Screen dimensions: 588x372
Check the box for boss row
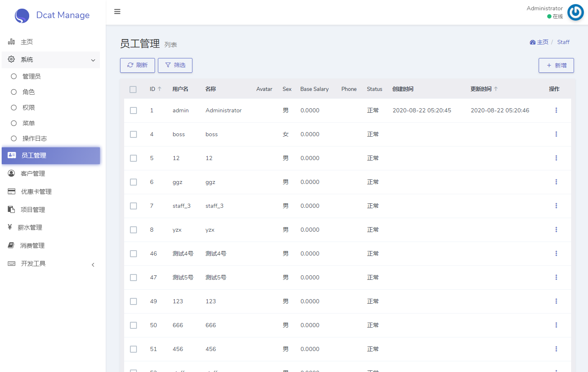click(133, 134)
